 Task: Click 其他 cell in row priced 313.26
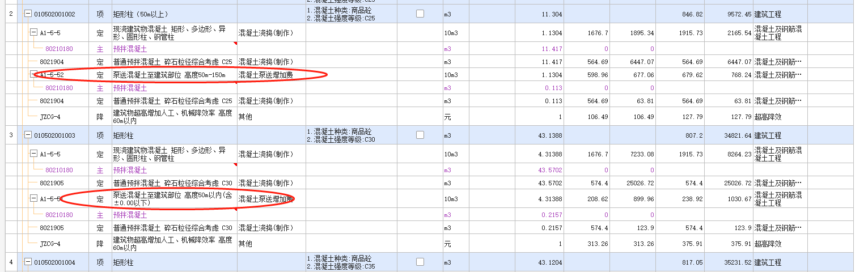271,244
